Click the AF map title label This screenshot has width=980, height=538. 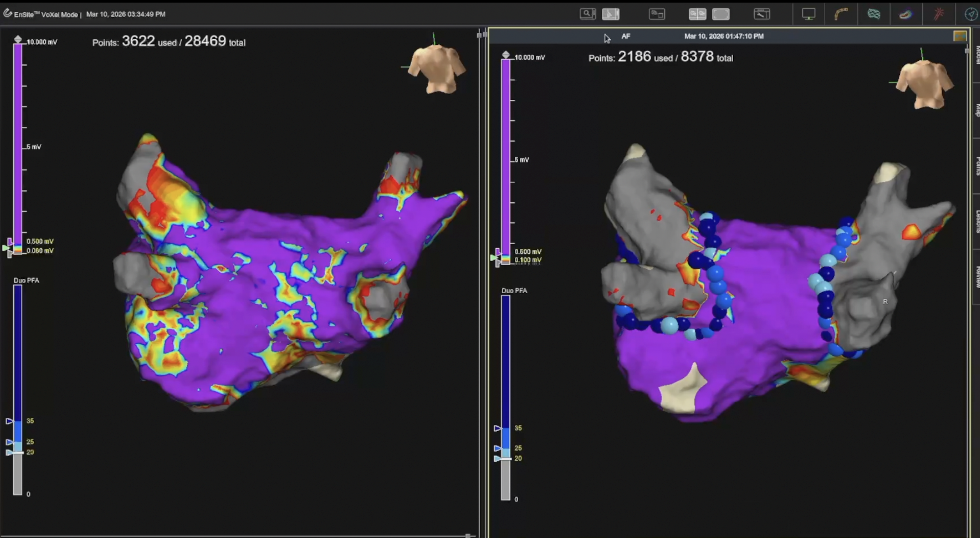(x=626, y=36)
